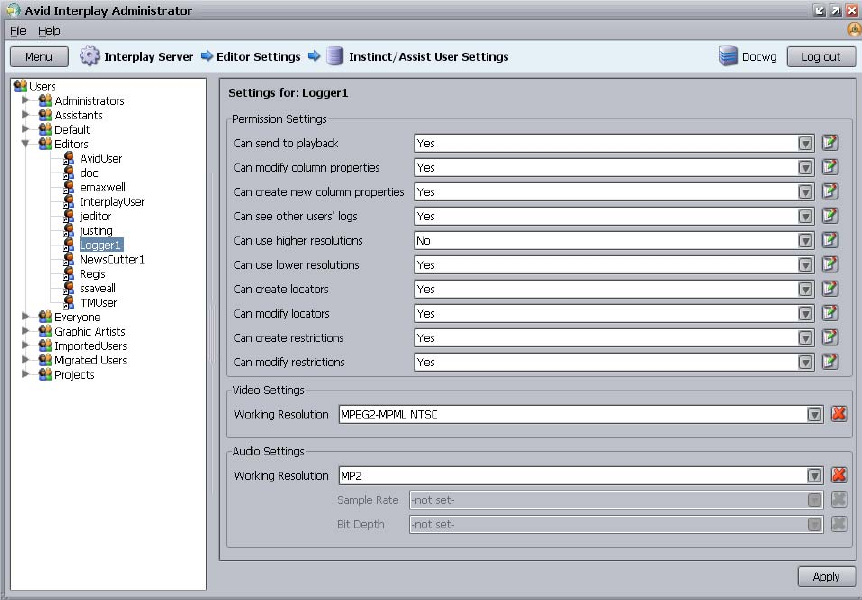Select user Logger1 in tree
Image resolution: width=862 pixels, height=600 pixels.
101,245
